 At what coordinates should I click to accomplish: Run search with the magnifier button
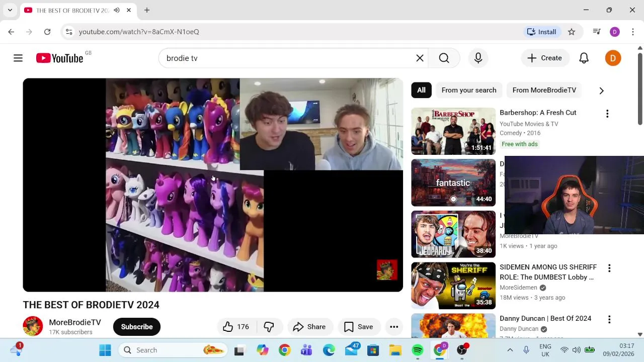pyautogui.click(x=444, y=58)
